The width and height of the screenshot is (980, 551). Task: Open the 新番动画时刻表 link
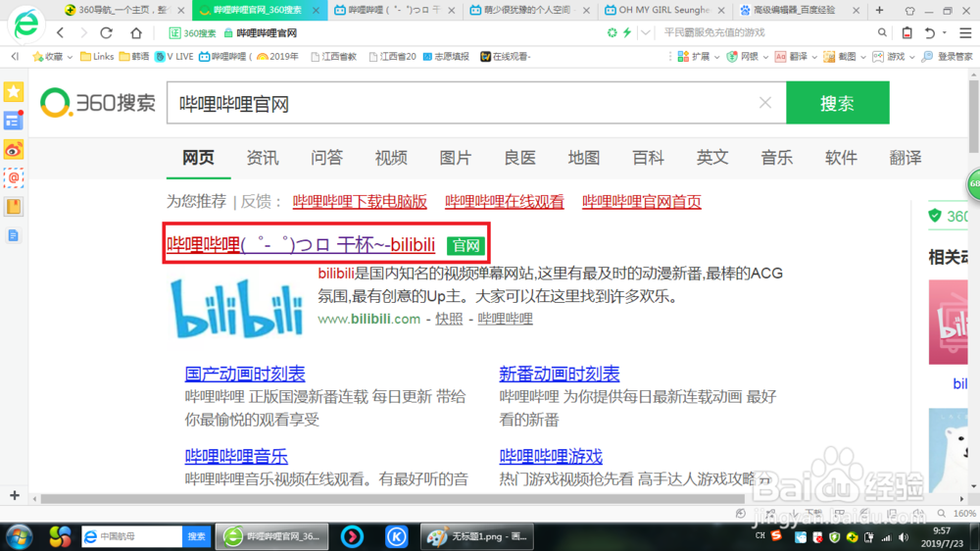pos(560,374)
